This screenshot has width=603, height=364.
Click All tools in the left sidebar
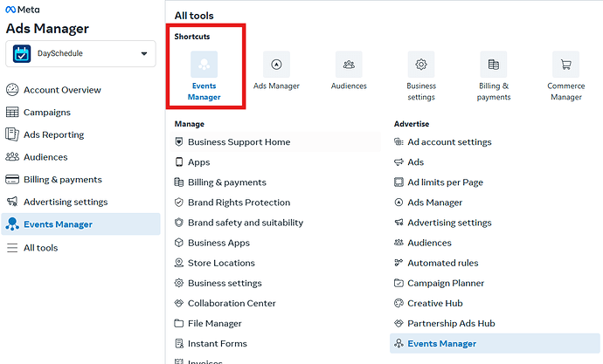pos(40,248)
